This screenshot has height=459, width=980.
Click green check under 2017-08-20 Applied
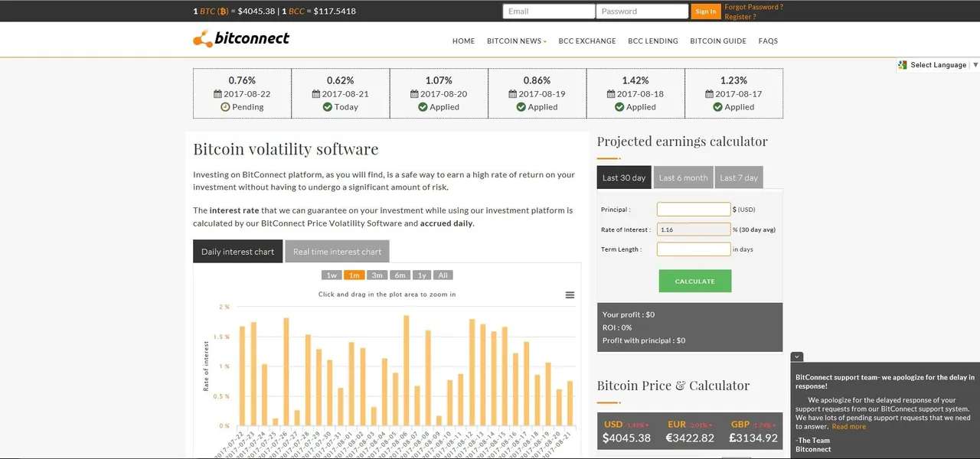423,107
